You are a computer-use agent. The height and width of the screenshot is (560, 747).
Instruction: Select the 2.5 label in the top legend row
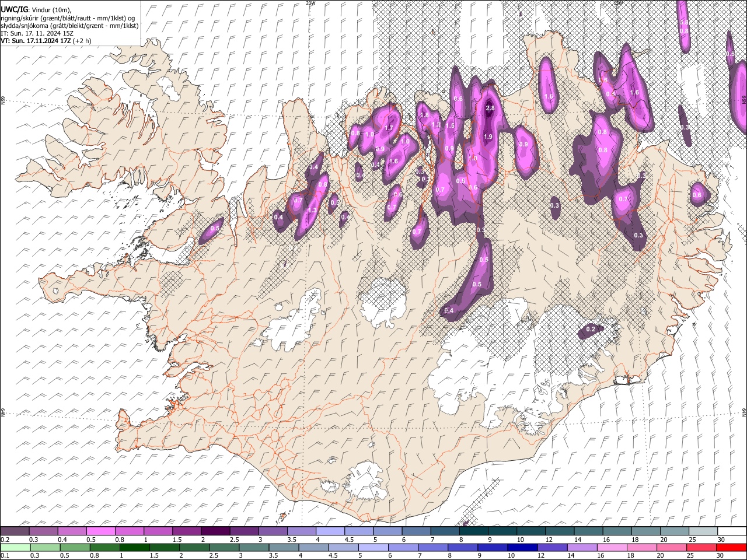coord(234,539)
